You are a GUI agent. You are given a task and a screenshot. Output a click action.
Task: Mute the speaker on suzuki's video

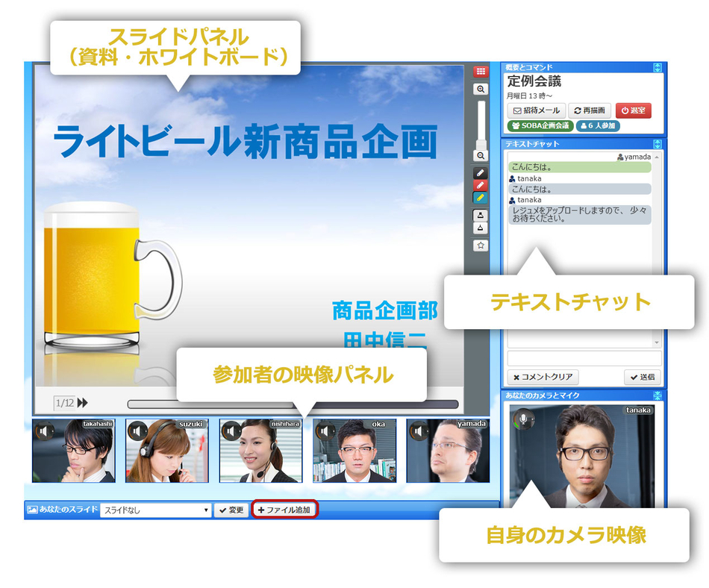tap(138, 431)
